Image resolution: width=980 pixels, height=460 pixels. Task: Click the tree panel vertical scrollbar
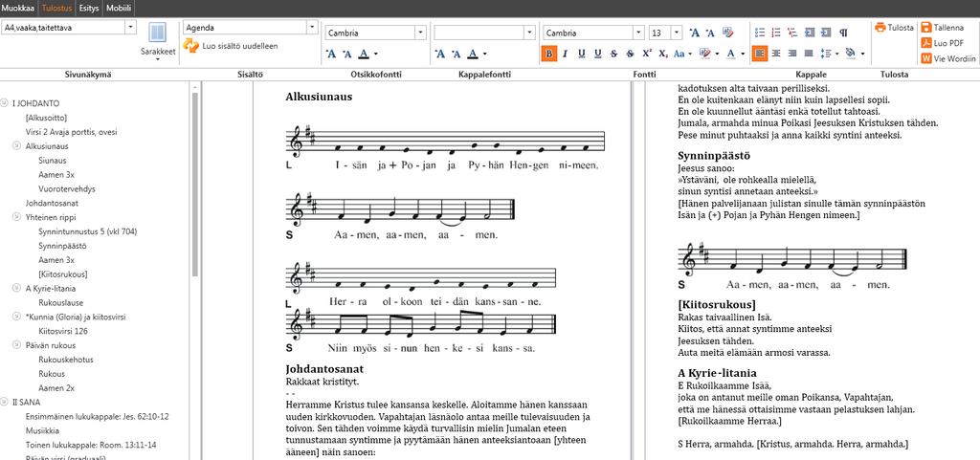[195, 185]
